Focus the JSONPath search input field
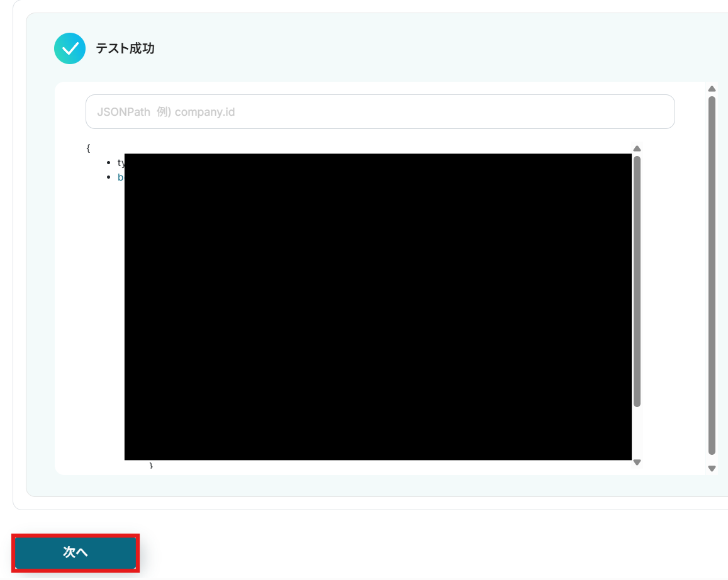728x580 pixels. [x=380, y=112]
